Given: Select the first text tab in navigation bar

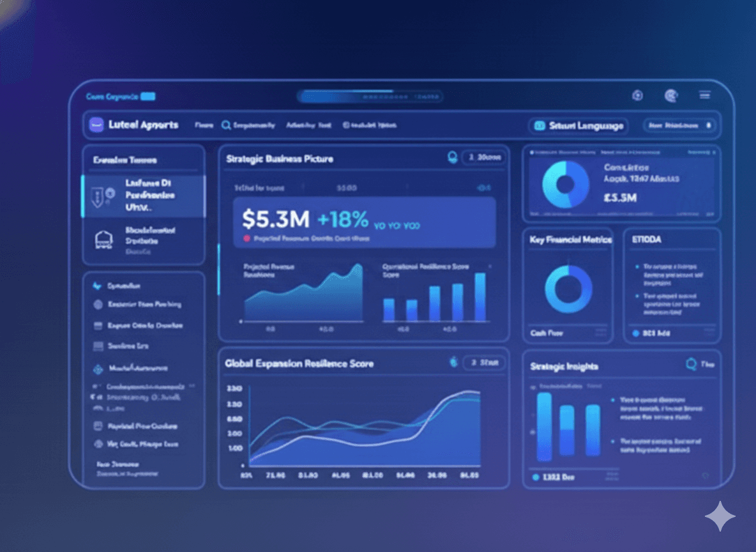Looking at the screenshot, I should point(204,126).
